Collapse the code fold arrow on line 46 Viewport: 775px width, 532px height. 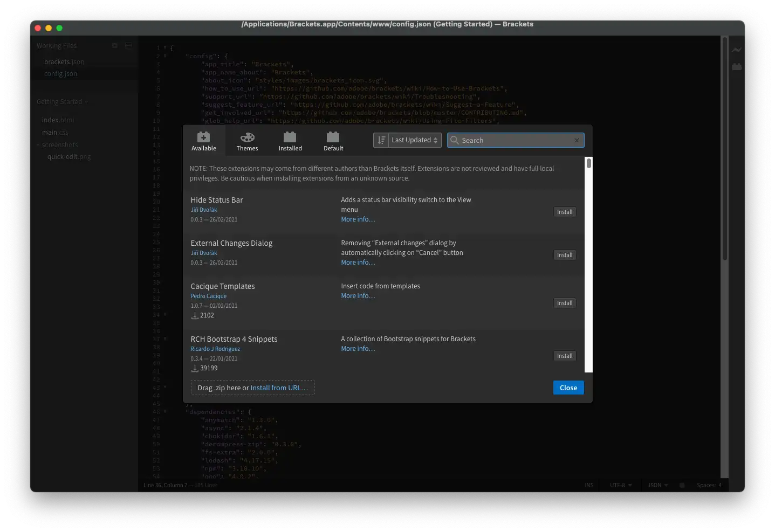[x=165, y=412]
